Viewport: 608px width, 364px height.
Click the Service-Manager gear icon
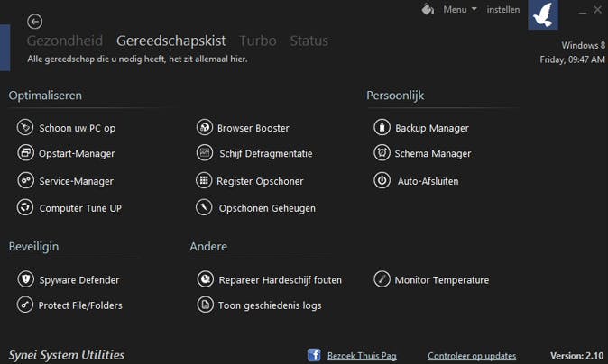tap(24, 181)
